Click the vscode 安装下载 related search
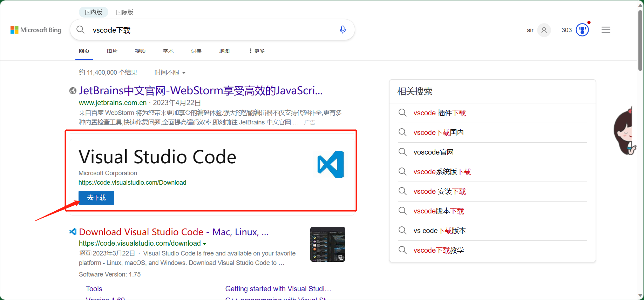The width and height of the screenshot is (644, 300). [440, 191]
